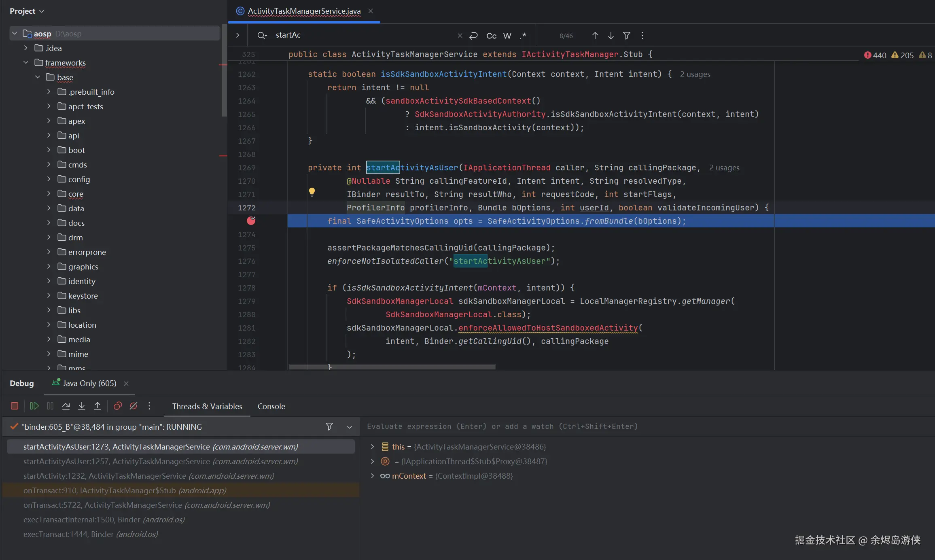Expand the 'this' variable node

(x=372, y=447)
